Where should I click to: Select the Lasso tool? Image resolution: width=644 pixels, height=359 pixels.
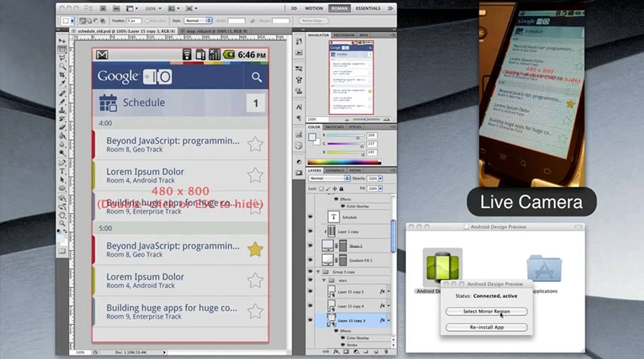point(62,58)
